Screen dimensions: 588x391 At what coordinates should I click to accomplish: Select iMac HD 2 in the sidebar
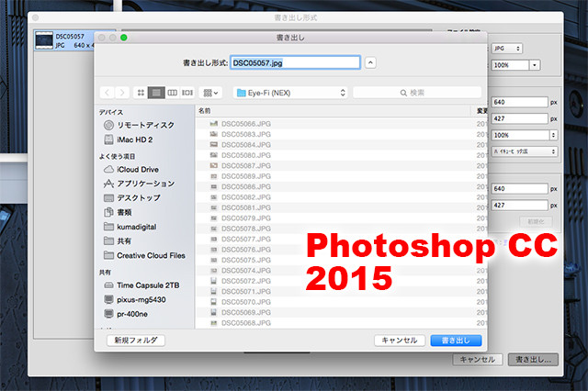coord(135,140)
